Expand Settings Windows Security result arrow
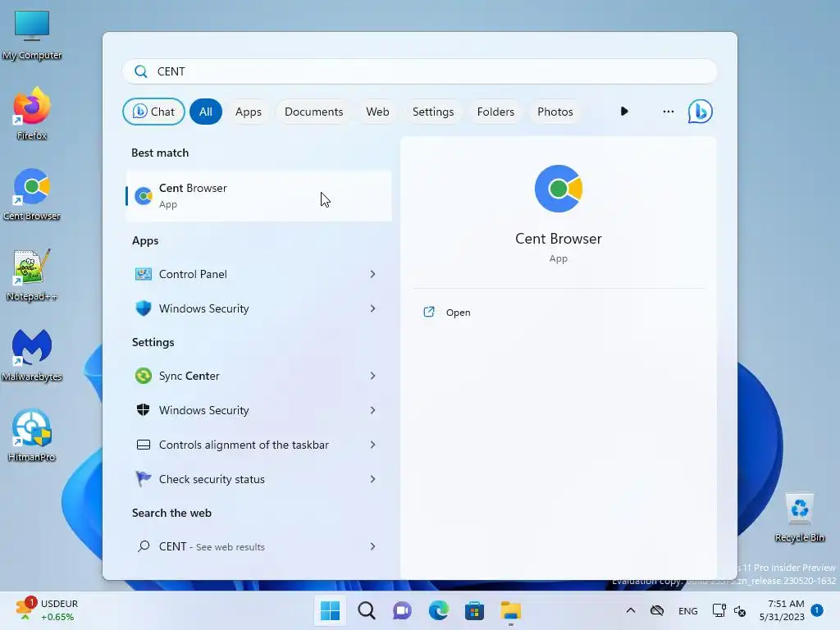This screenshot has width=840, height=630. [x=373, y=410]
